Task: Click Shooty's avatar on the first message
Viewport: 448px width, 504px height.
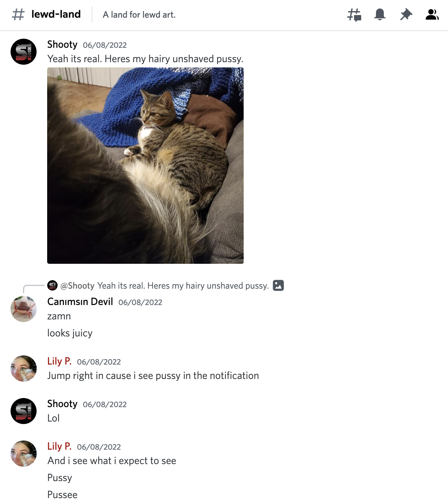Action: (24, 52)
